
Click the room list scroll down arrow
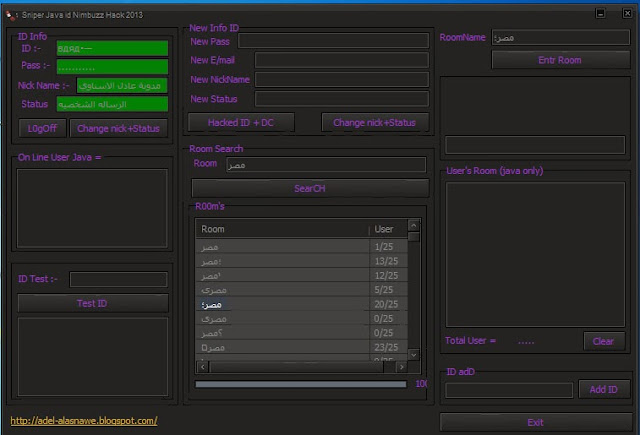click(413, 355)
